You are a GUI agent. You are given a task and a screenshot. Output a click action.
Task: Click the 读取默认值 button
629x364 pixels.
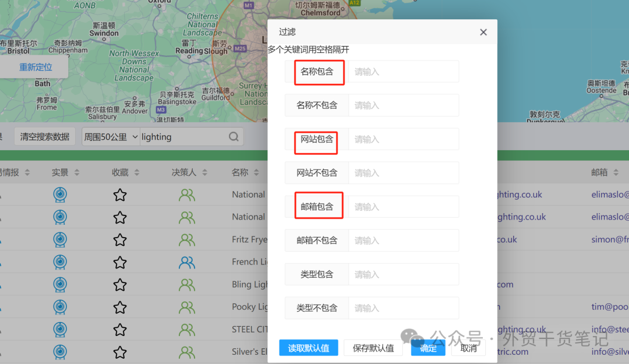pos(308,348)
